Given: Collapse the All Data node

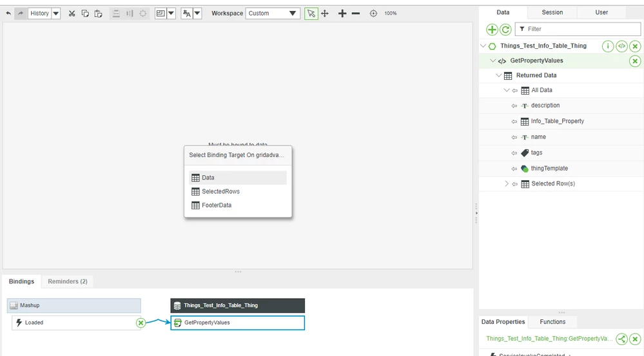Looking at the screenshot, I should tap(507, 90).
